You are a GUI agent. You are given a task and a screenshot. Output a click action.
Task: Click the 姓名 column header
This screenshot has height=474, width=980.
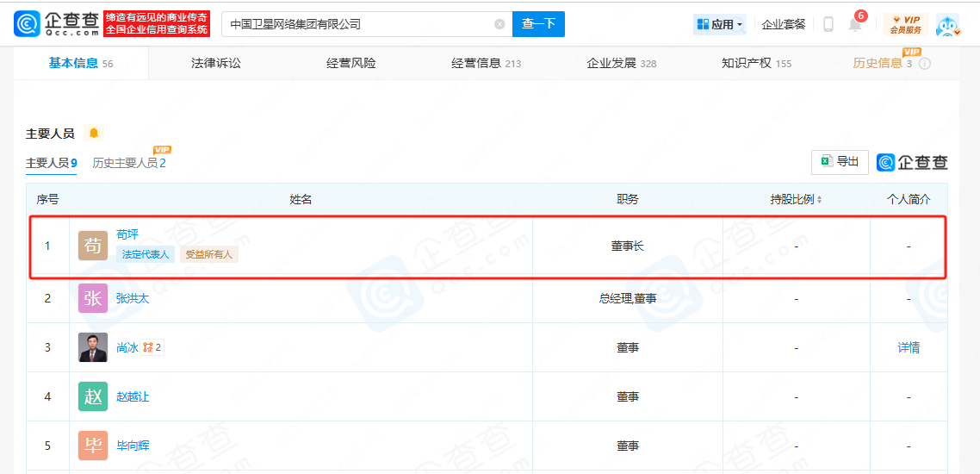pyautogui.click(x=301, y=199)
